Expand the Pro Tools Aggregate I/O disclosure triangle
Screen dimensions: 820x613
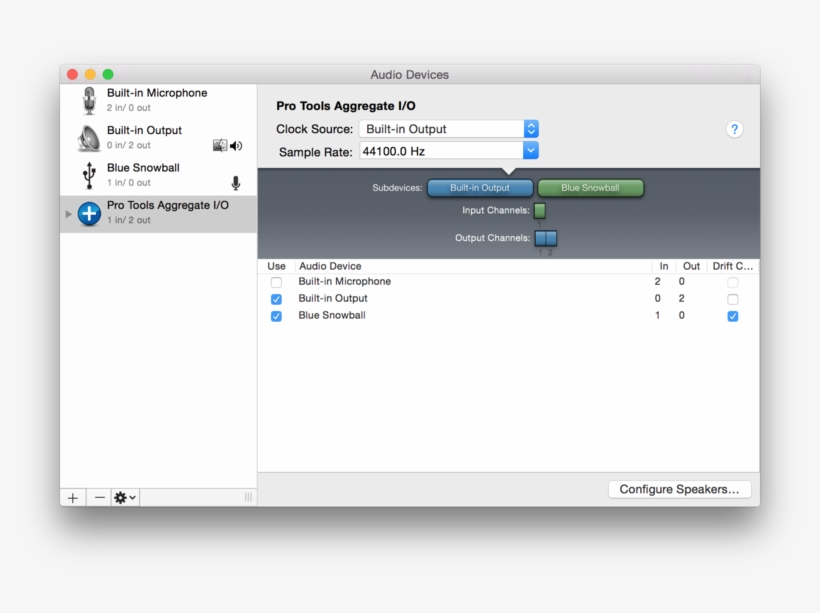69,214
